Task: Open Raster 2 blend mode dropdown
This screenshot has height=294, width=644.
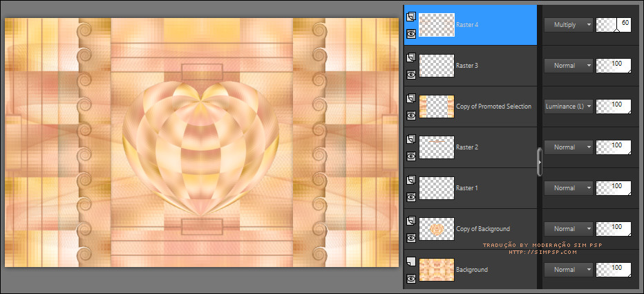Action: click(x=569, y=147)
